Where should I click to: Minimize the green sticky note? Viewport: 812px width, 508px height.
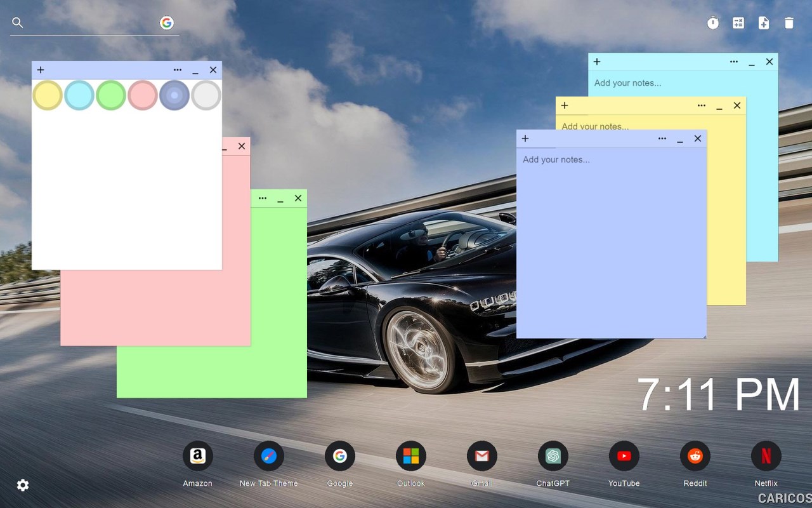280,198
